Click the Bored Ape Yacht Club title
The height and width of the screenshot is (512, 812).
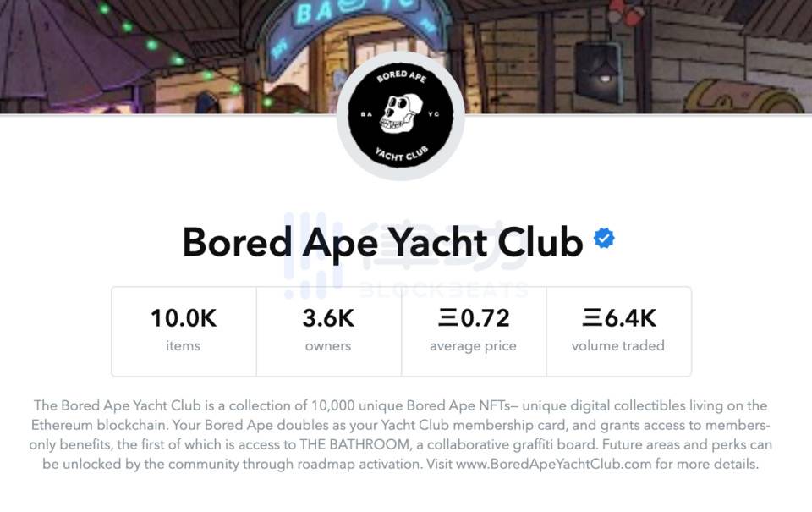pyautogui.click(x=382, y=242)
